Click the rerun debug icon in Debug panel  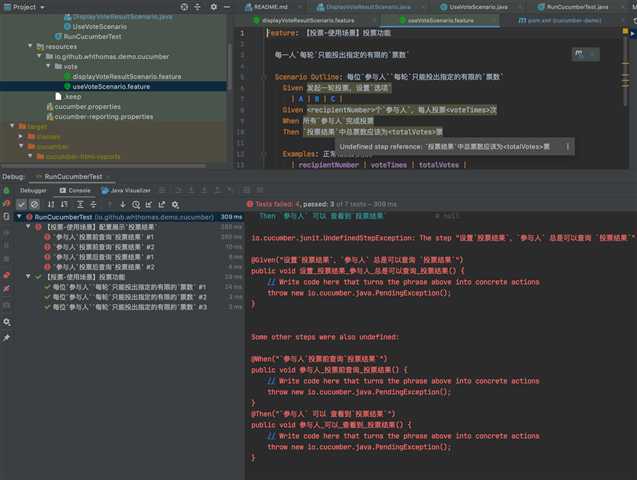(x=6, y=189)
